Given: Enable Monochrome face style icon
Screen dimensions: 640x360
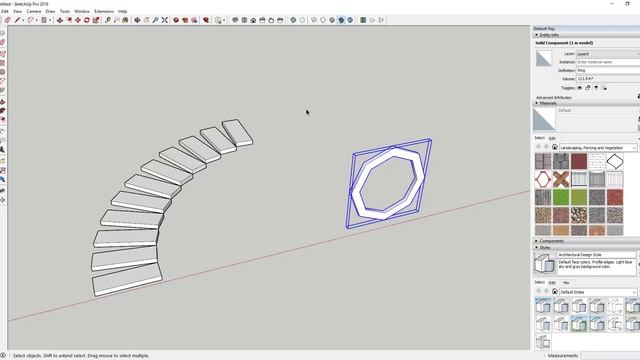Looking at the screenshot, I should pyautogui.click(x=350, y=20).
